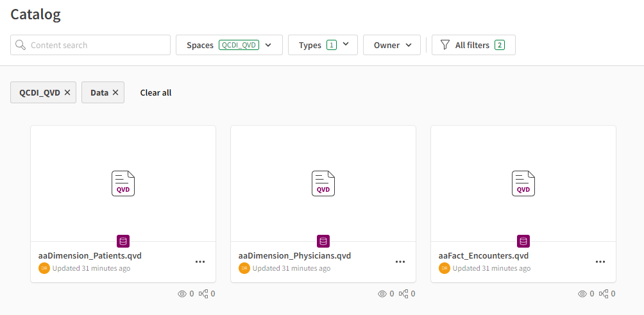Click views eye icon under aaFact_Encounters.qvd

point(582,294)
